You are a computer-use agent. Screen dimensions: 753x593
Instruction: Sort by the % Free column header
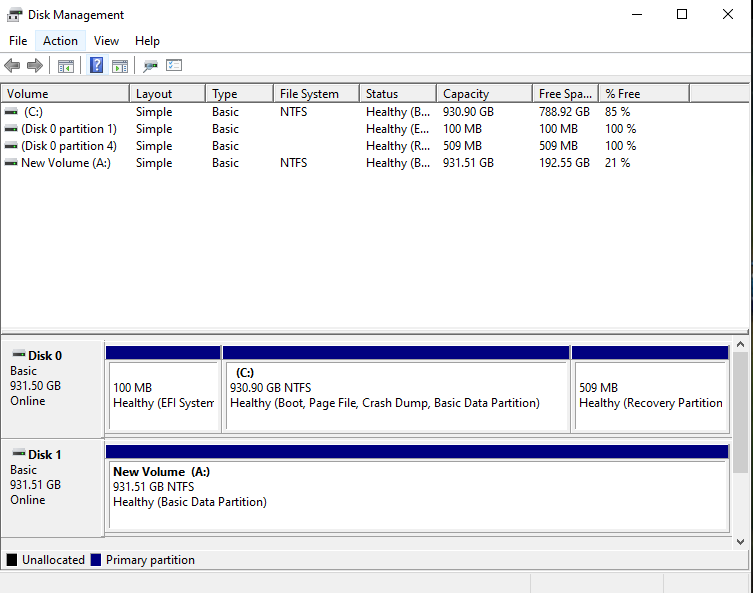coord(644,94)
